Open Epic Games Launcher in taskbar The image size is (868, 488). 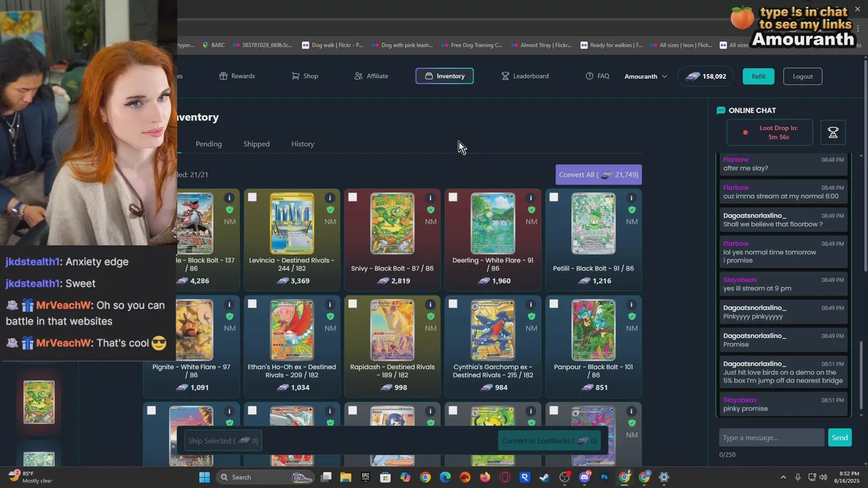pos(366,477)
